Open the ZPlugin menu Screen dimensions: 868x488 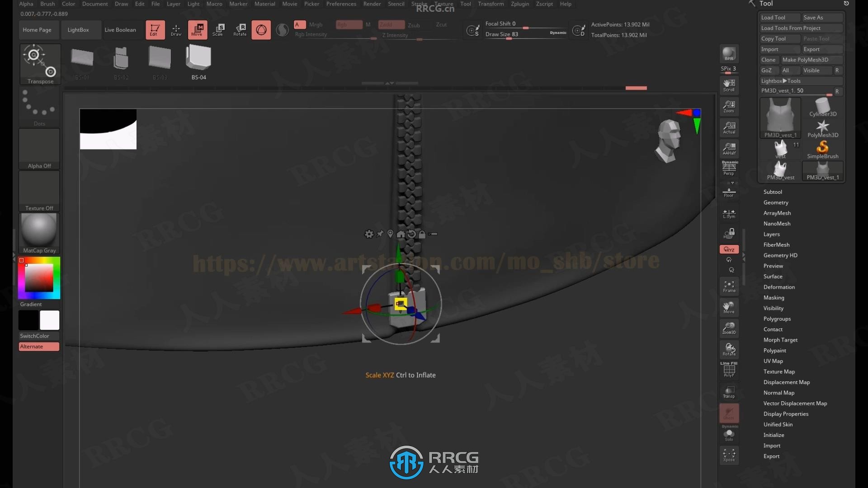[520, 4]
